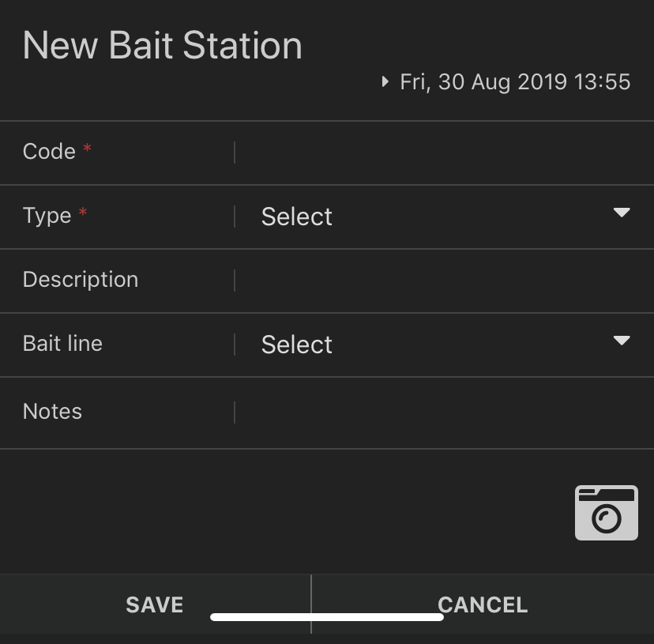Click the Bait line dropdown arrow
Viewport: 654px width, 644px height.
(622, 340)
